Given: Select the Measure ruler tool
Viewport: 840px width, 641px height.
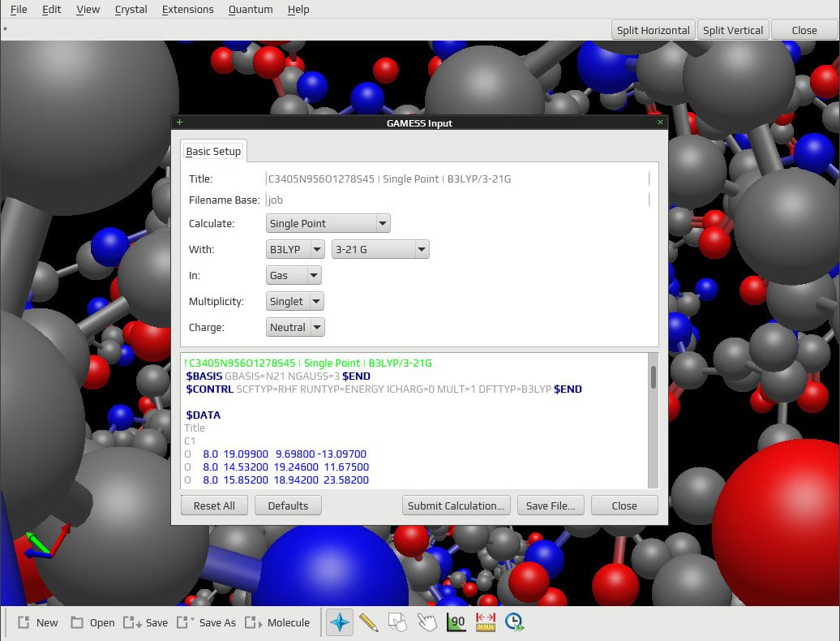Looking at the screenshot, I should pos(486,622).
